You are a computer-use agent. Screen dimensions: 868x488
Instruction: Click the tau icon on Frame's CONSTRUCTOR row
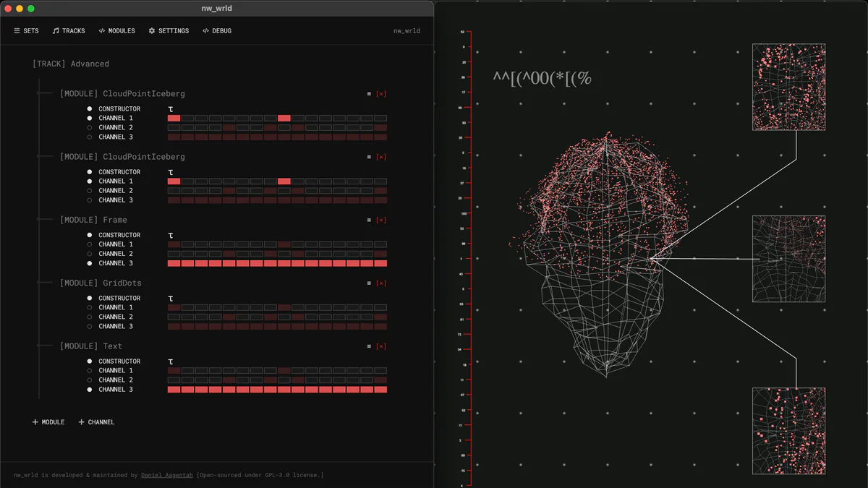[170, 235]
